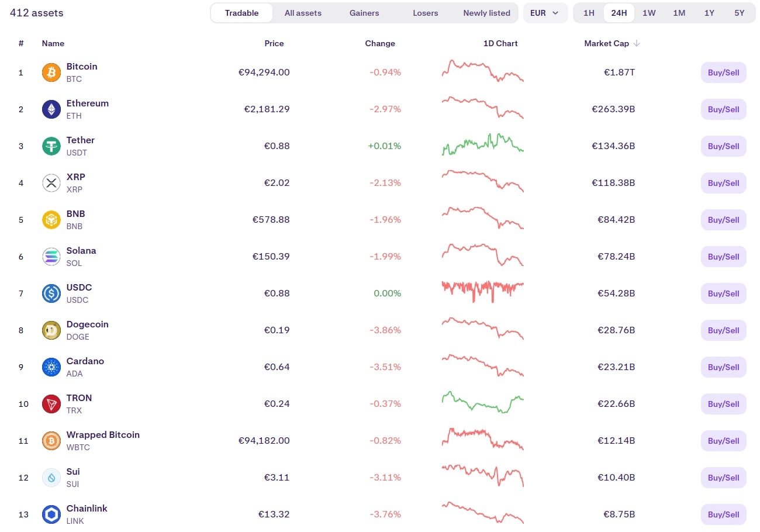This screenshot has width=760, height=532.
Task: Click Buy/Sell for Bitcoin
Action: point(723,72)
